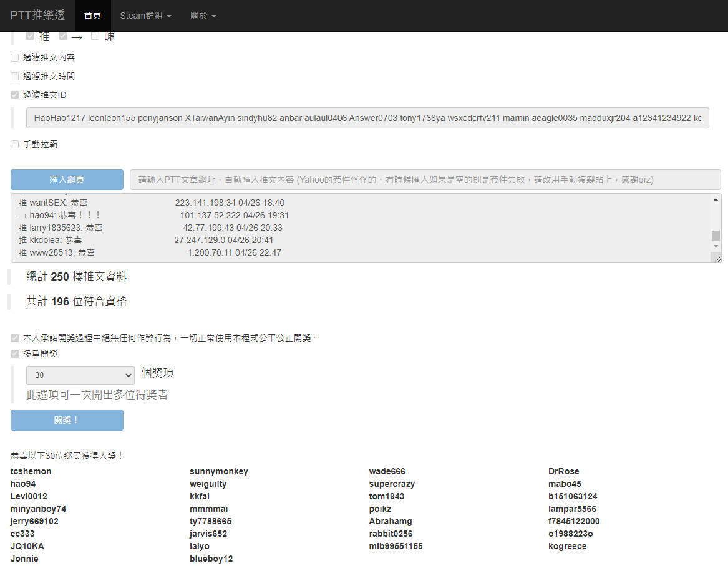
Task: Click the textarea resize handle
Action: point(718,259)
